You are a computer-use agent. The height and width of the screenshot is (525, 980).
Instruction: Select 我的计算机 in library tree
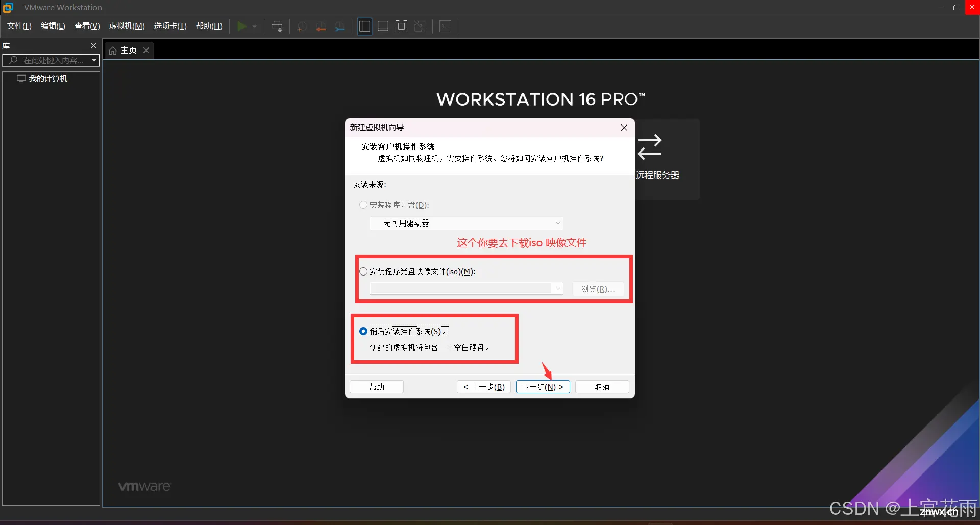click(48, 78)
